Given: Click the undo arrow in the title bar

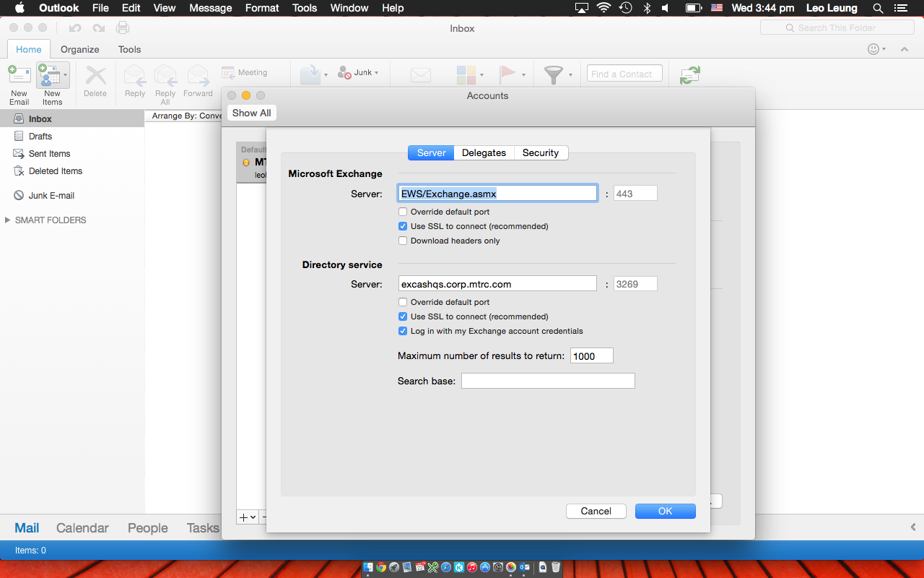Looking at the screenshot, I should coord(75,28).
